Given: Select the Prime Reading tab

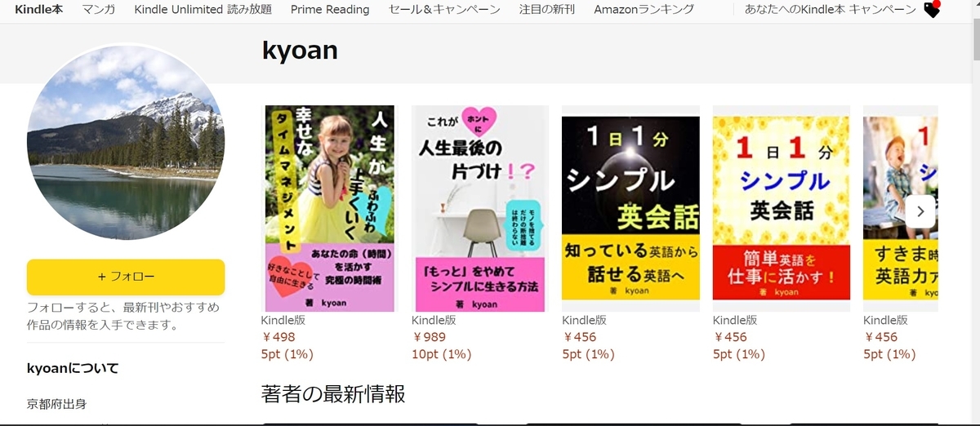Looking at the screenshot, I should (x=330, y=10).
